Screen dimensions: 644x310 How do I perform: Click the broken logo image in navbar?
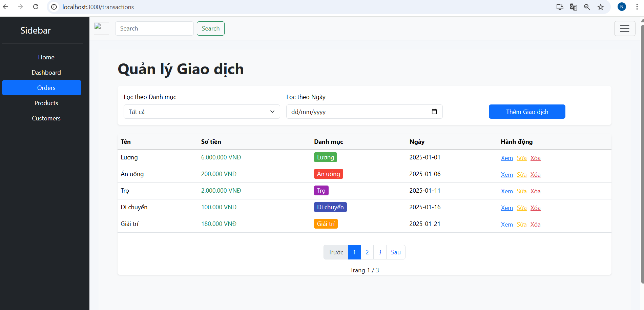tap(101, 28)
